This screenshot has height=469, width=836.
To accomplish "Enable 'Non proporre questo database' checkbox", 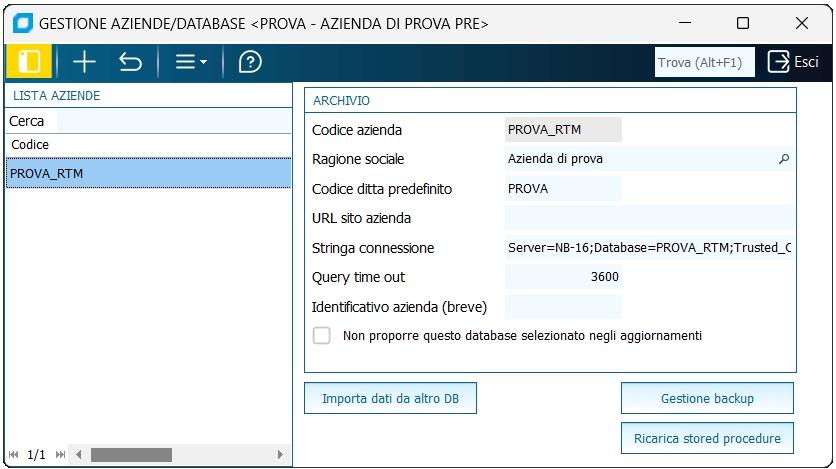I will pyautogui.click(x=322, y=336).
